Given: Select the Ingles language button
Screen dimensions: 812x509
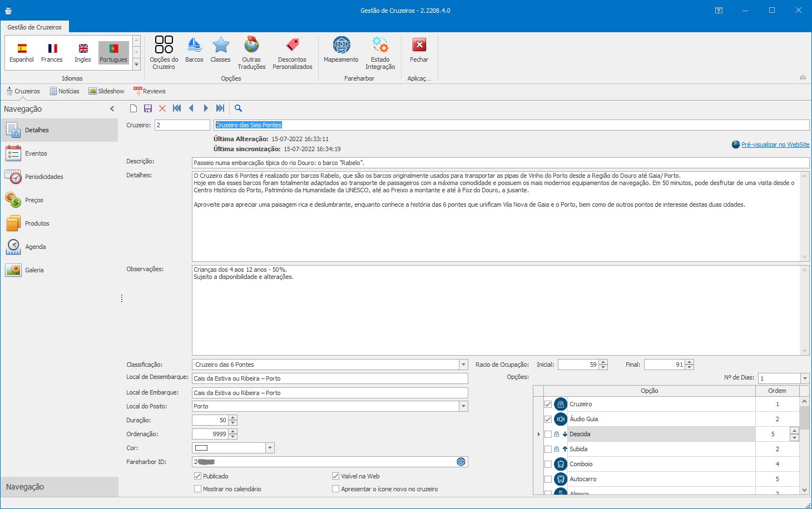Looking at the screenshot, I should (x=83, y=53).
